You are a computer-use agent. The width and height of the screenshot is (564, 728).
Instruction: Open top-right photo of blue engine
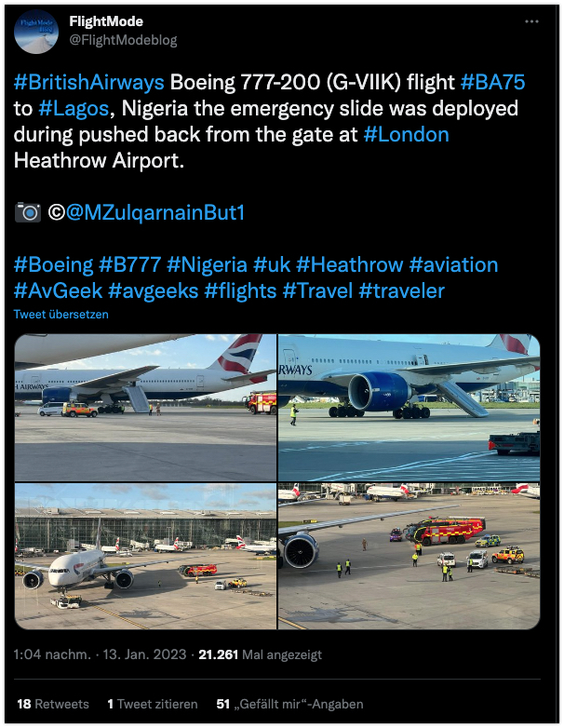(x=409, y=407)
